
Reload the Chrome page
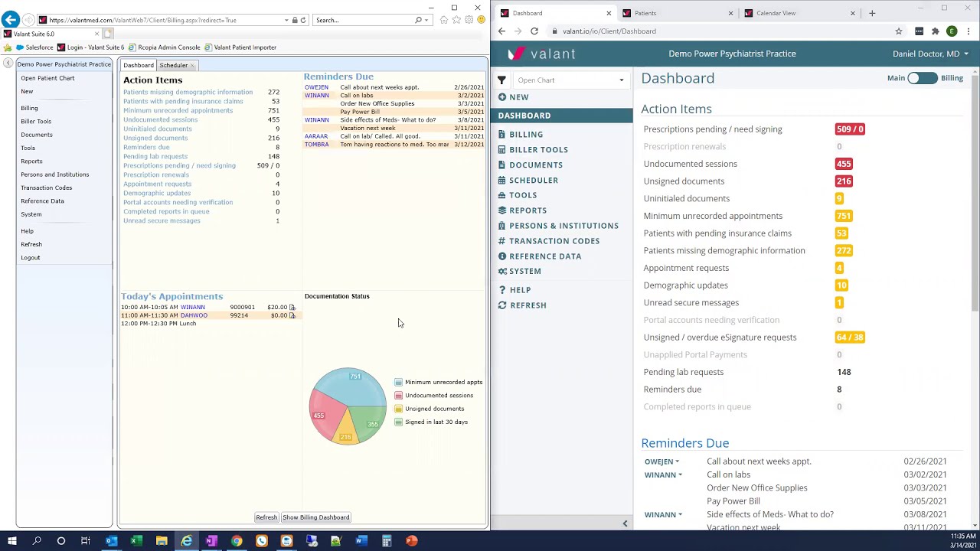(x=534, y=31)
